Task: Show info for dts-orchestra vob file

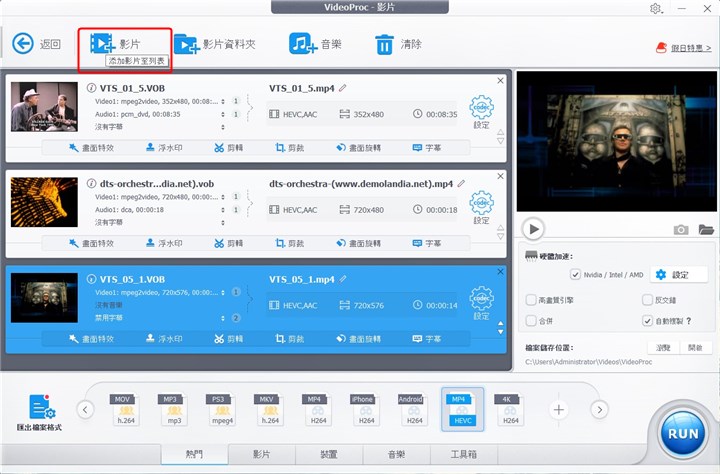Action: [x=91, y=183]
